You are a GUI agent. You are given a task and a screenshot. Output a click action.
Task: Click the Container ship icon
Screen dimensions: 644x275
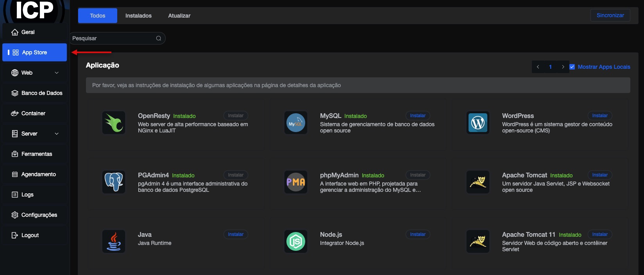(x=15, y=113)
